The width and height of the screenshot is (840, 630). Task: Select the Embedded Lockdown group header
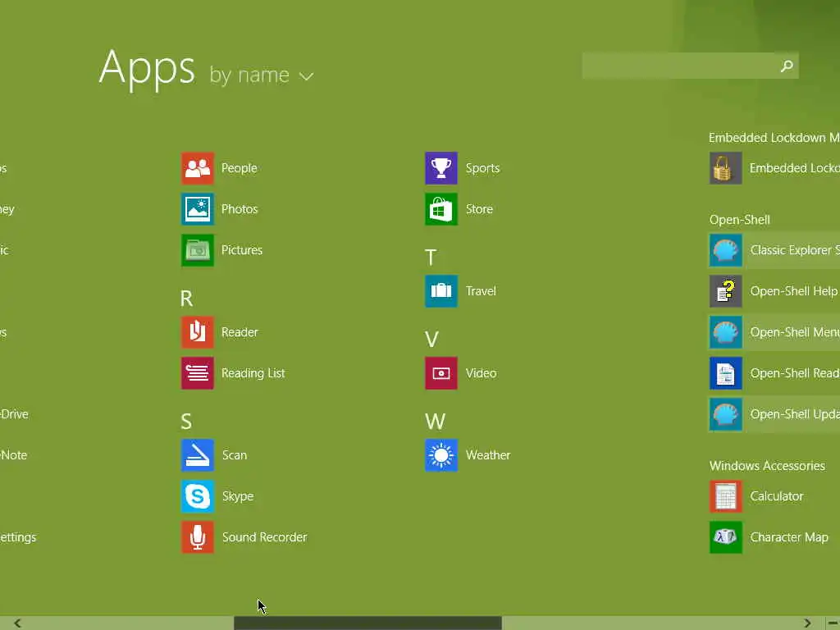(774, 138)
